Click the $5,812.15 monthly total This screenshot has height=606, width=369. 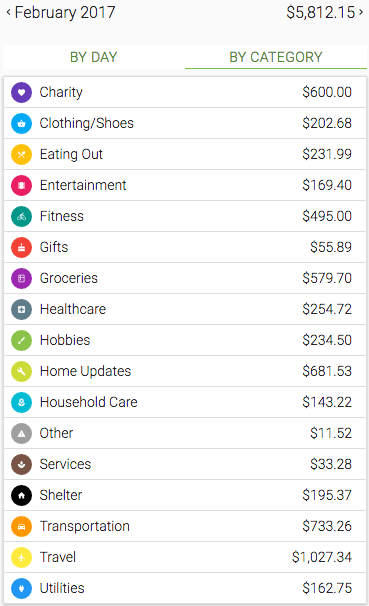coord(320,12)
